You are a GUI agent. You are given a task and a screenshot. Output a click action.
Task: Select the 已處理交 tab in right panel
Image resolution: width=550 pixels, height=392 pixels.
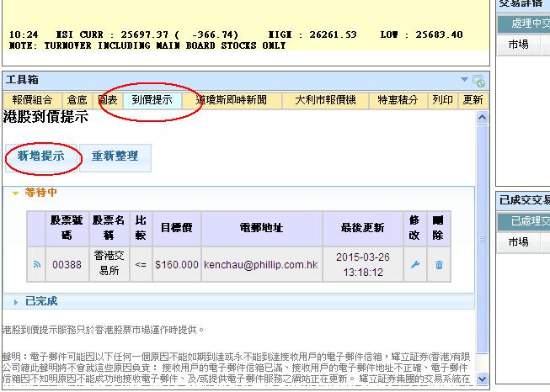tap(526, 221)
